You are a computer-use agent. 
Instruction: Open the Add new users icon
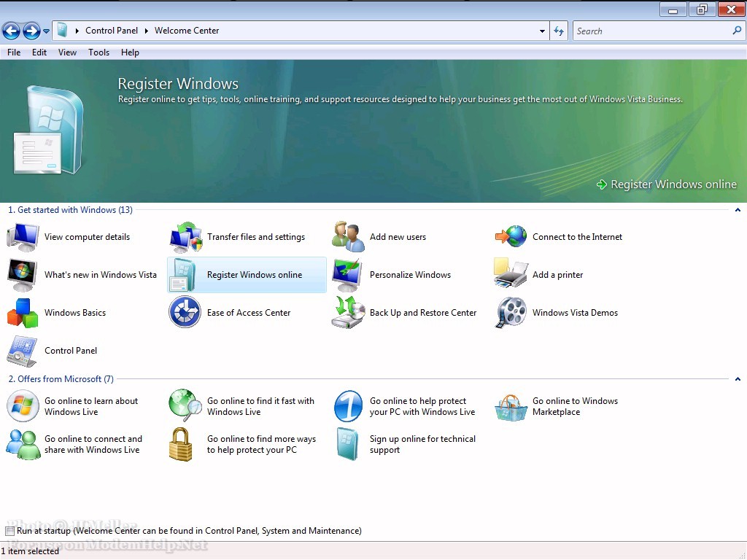pyautogui.click(x=348, y=237)
